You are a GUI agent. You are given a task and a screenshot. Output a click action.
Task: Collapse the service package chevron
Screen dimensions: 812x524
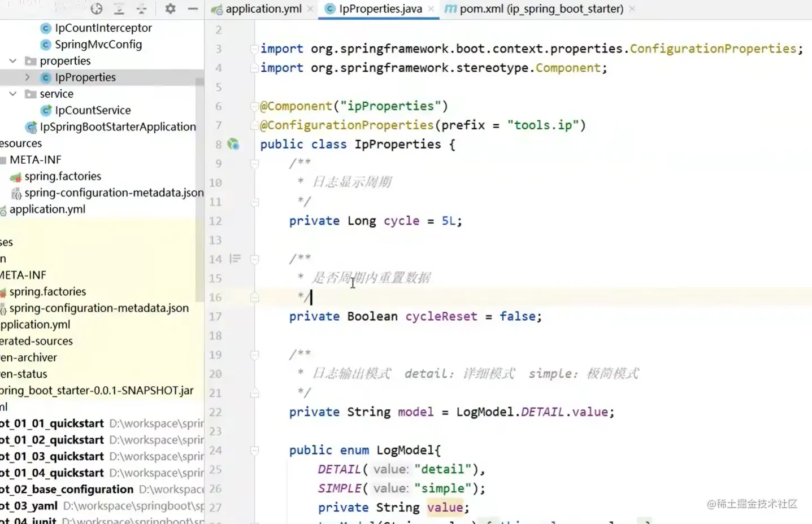point(13,94)
